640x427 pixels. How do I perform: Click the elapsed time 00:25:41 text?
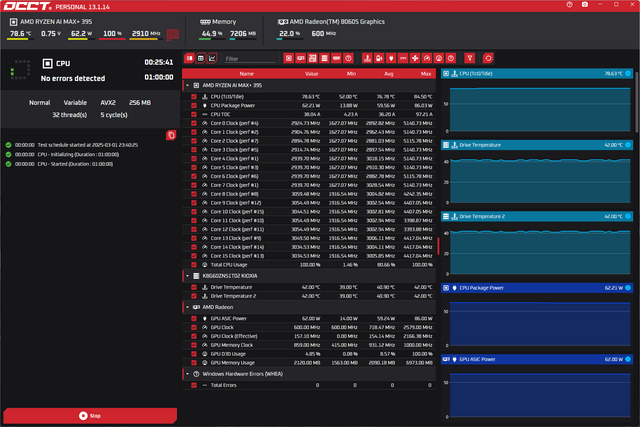(158, 62)
